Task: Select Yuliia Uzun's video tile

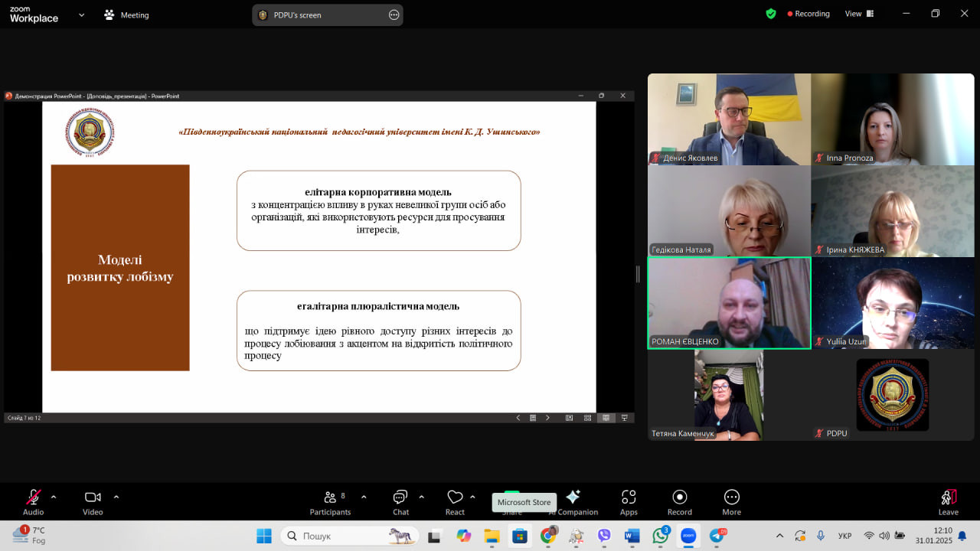Action: click(893, 303)
